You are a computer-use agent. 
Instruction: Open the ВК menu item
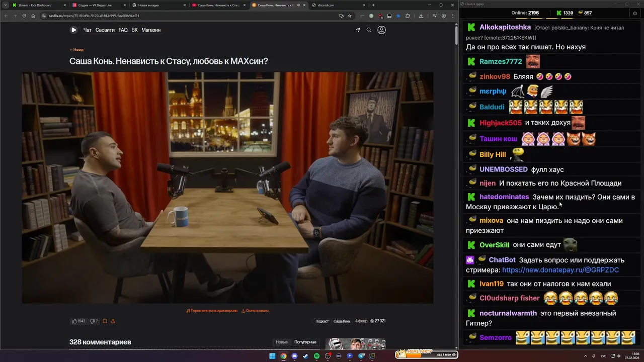click(134, 30)
